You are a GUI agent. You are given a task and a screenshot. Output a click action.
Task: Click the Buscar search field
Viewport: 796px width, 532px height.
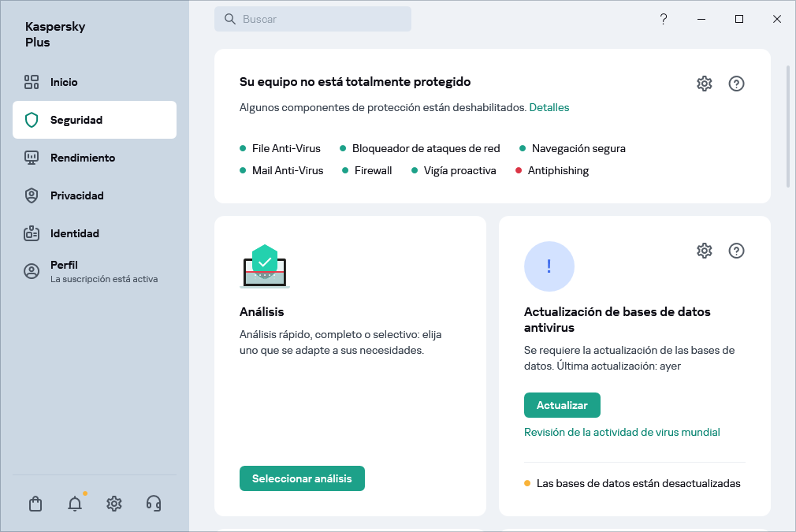313,18
